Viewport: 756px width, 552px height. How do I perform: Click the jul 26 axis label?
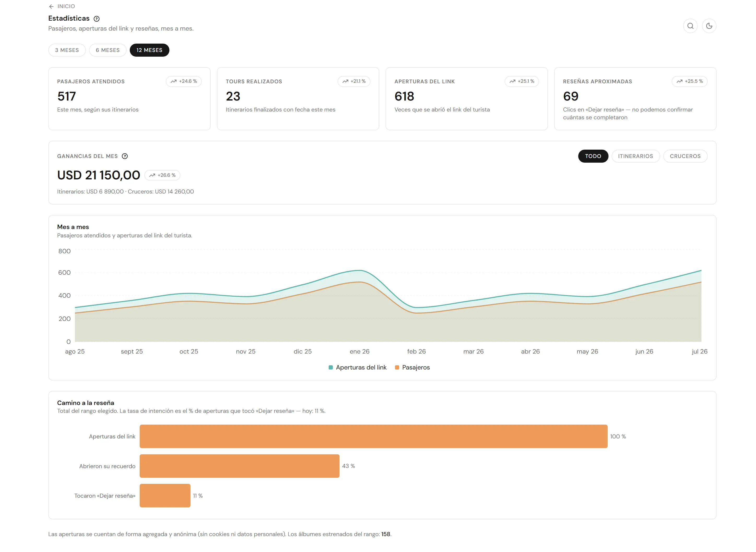click(x=699, y=351)
